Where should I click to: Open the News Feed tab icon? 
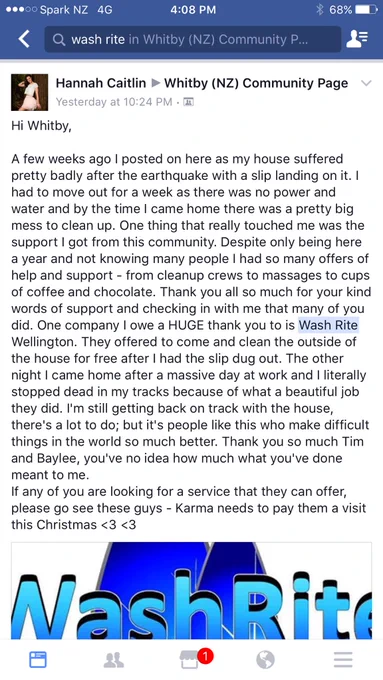point(38,660)
